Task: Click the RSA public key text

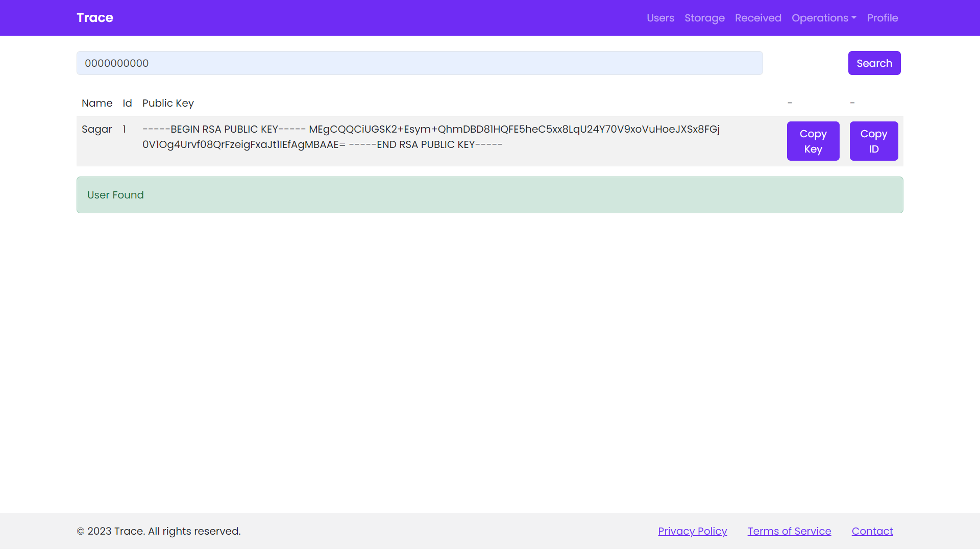Action: pos(430,137)
